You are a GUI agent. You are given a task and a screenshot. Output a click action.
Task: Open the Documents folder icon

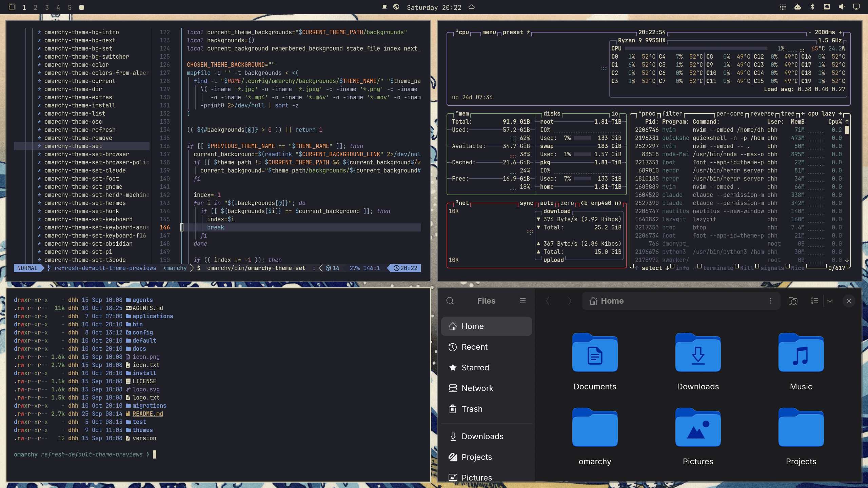(595, 352)
